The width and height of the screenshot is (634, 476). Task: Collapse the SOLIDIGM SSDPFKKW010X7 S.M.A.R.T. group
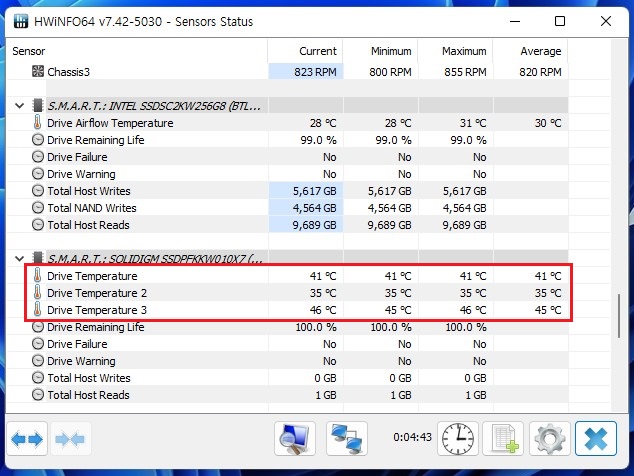click(19, 258)
